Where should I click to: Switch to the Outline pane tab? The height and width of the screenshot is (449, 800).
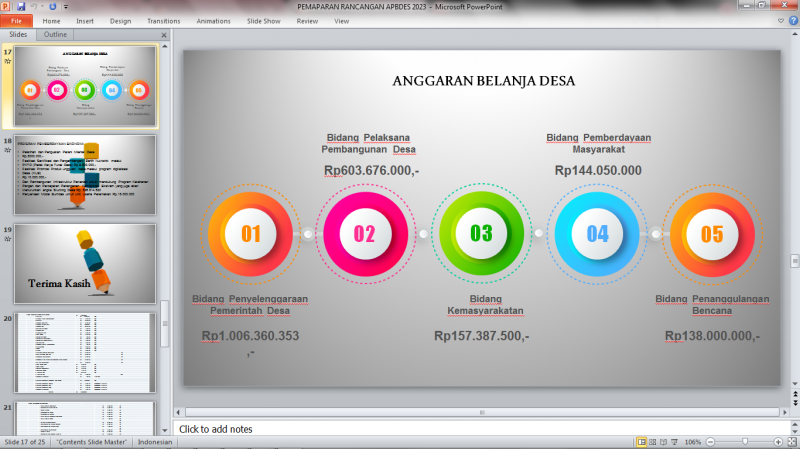(x=55, y=34)
